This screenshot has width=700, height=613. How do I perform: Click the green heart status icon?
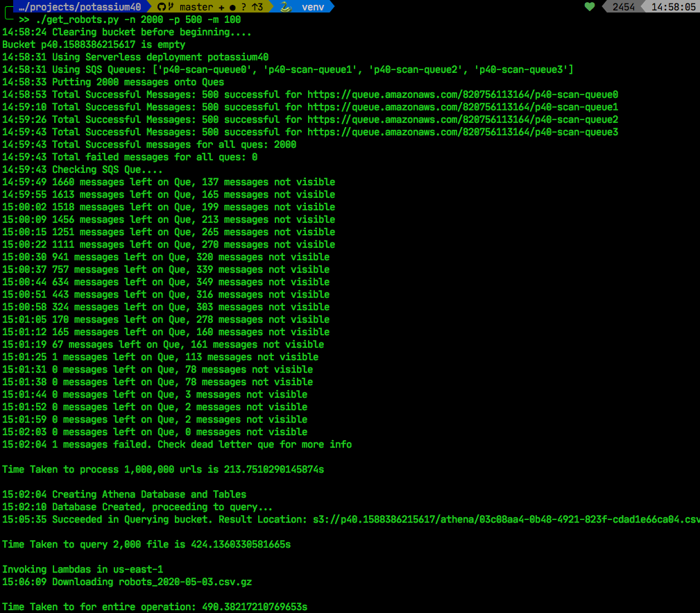coord(590,7)
